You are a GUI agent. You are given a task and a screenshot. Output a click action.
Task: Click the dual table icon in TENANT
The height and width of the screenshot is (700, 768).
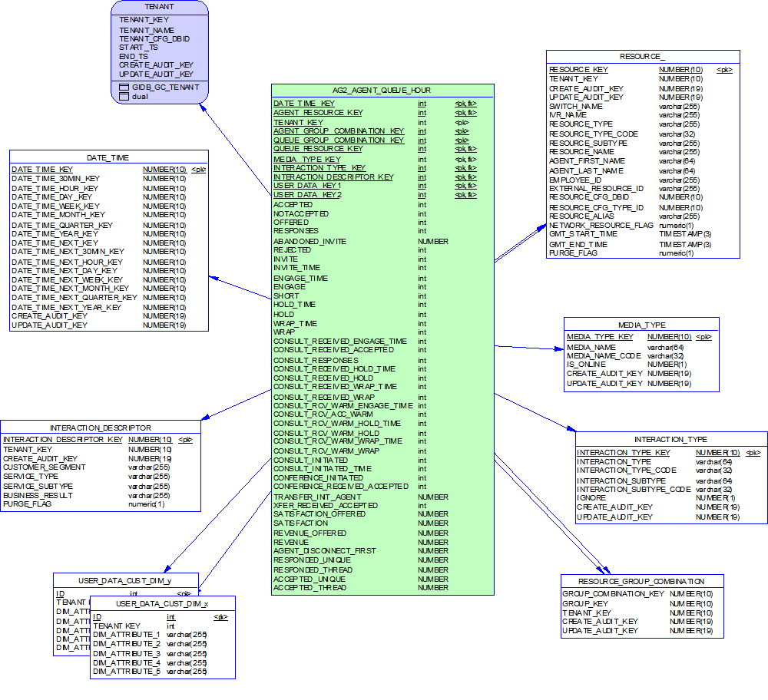[124, 97]
